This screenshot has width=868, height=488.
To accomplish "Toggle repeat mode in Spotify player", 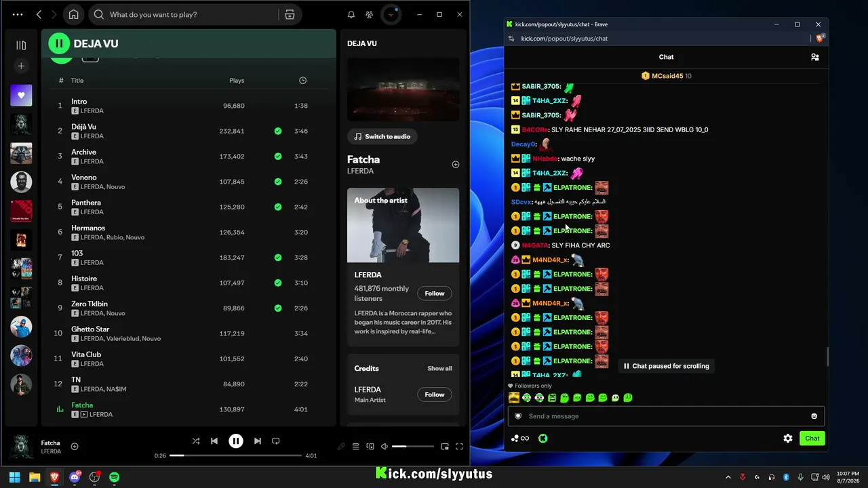I will pyautogui.click(x=276, y=441).
